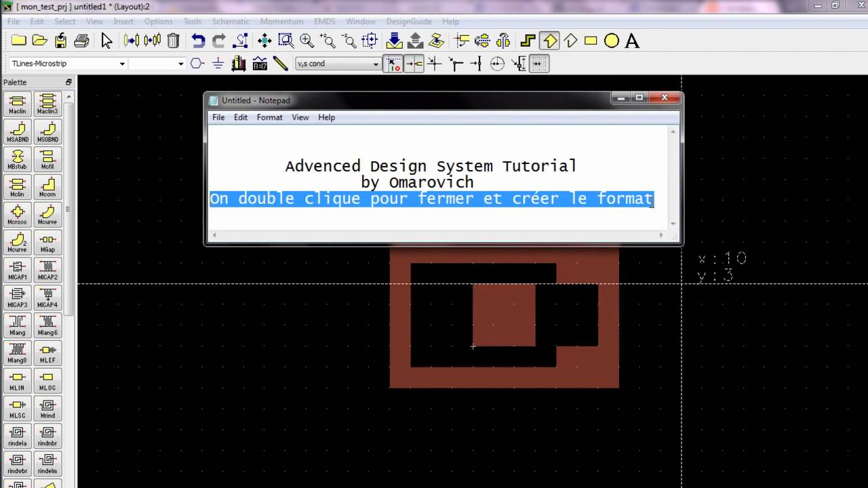Place the MGap component from the palette
This screenshot has height=488, width=868.
47,243
